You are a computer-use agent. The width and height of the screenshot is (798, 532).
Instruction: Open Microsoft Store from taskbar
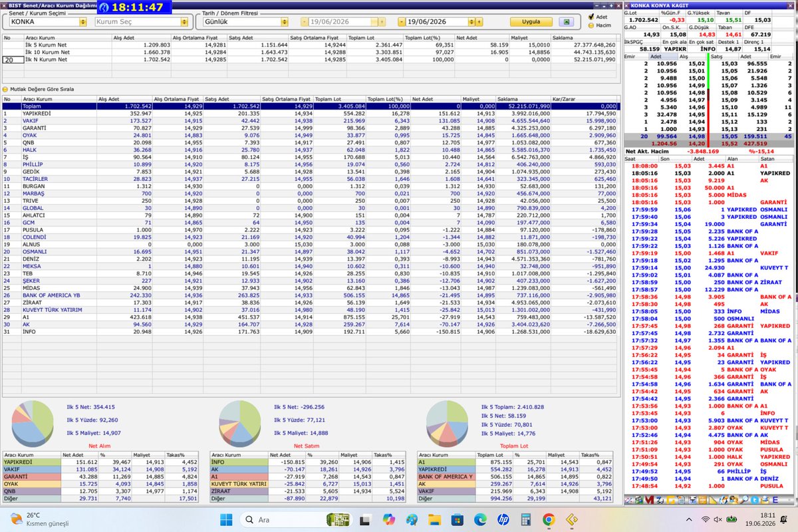pos(458,519)
